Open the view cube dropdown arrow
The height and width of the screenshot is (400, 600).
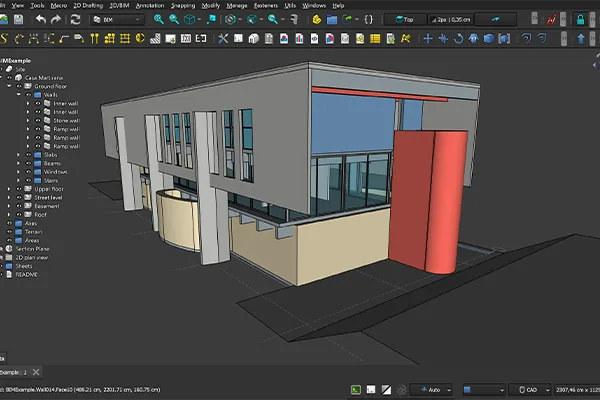point(199,20)
